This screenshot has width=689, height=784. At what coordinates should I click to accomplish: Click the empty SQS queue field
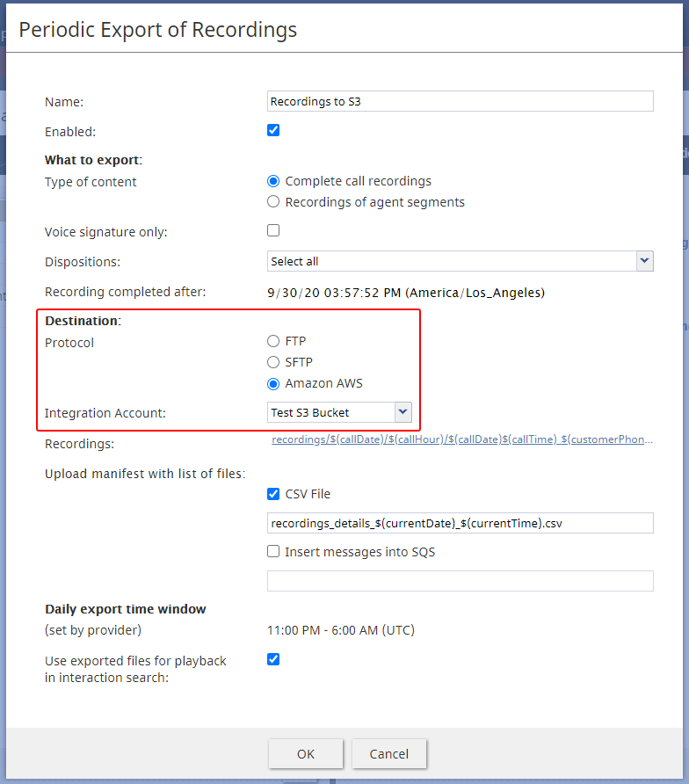click(460, 581)
